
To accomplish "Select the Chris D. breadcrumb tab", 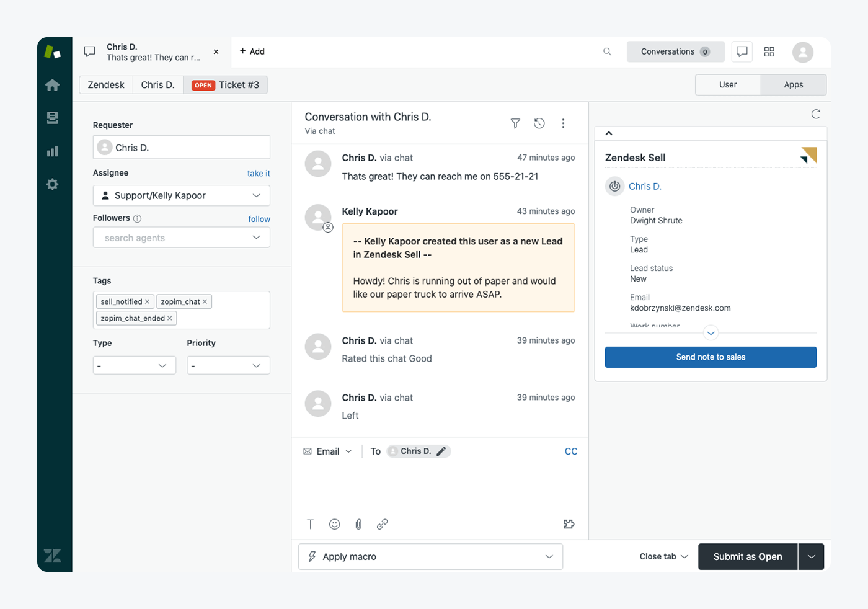I will [158, 85].
